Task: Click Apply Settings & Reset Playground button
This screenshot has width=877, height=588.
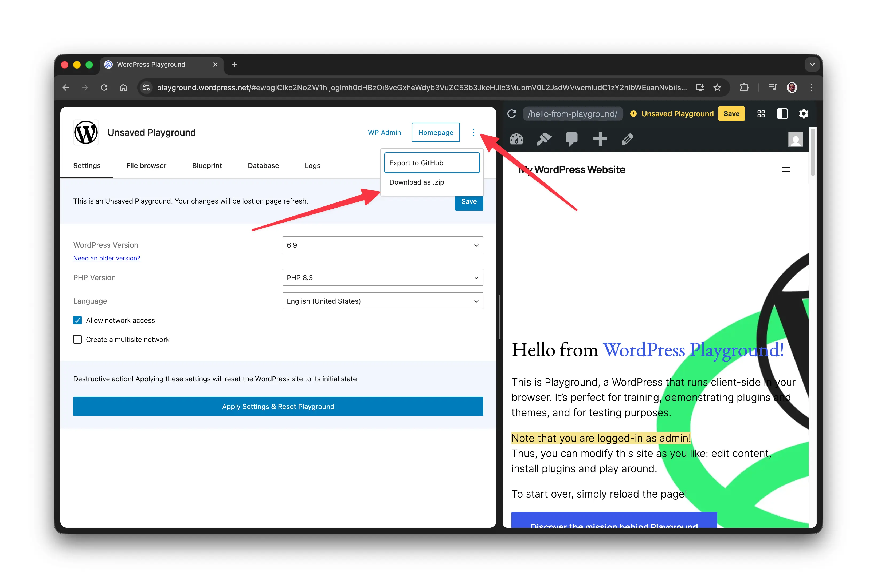Action: [278, 407]
